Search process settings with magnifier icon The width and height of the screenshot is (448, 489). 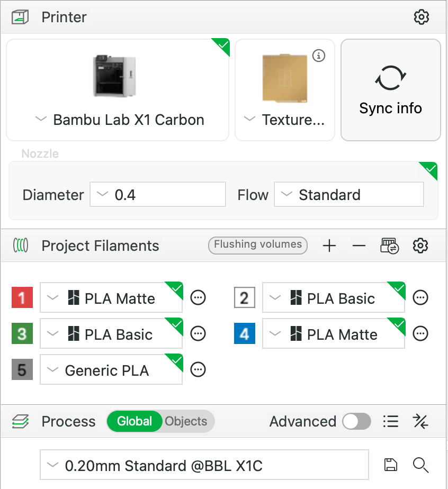420,465
